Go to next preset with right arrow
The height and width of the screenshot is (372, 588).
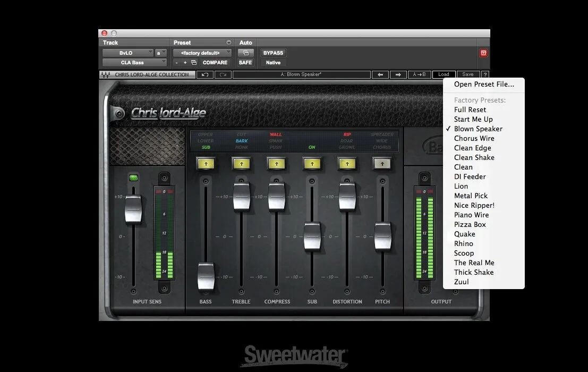pos(398,75)
